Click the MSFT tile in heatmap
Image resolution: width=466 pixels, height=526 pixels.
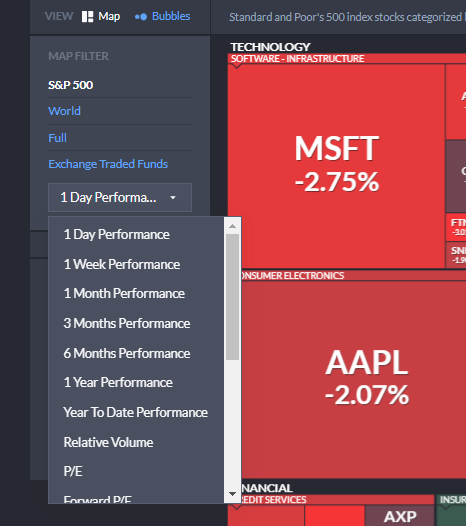336,166
